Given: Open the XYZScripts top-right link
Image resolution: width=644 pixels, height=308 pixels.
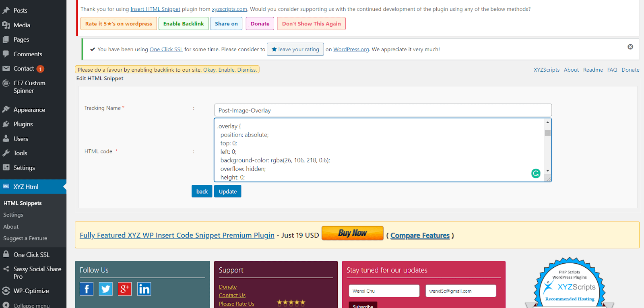Looking at the screenshot, I should 547,70.
